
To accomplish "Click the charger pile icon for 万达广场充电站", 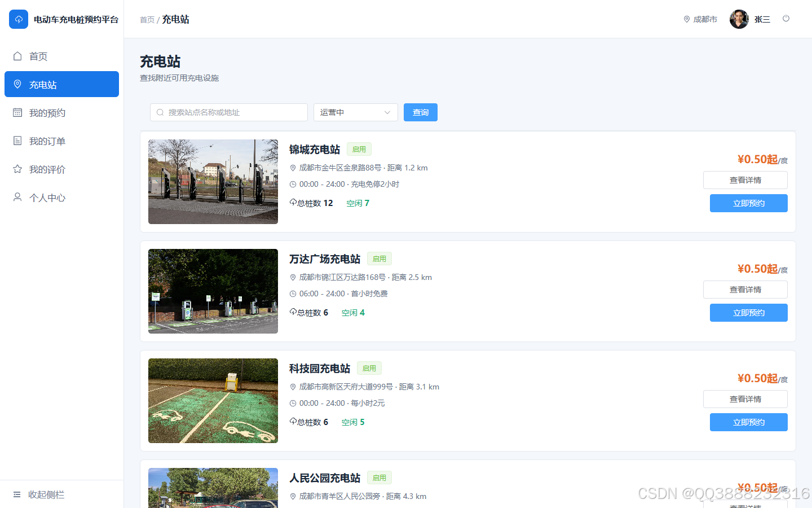I will click(x=293, y=312).
